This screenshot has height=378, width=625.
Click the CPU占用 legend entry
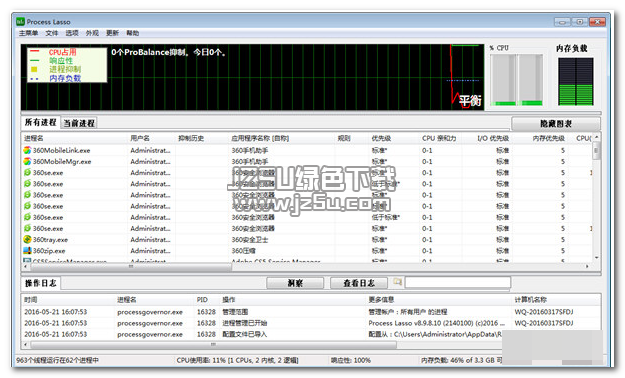[63, 52]
